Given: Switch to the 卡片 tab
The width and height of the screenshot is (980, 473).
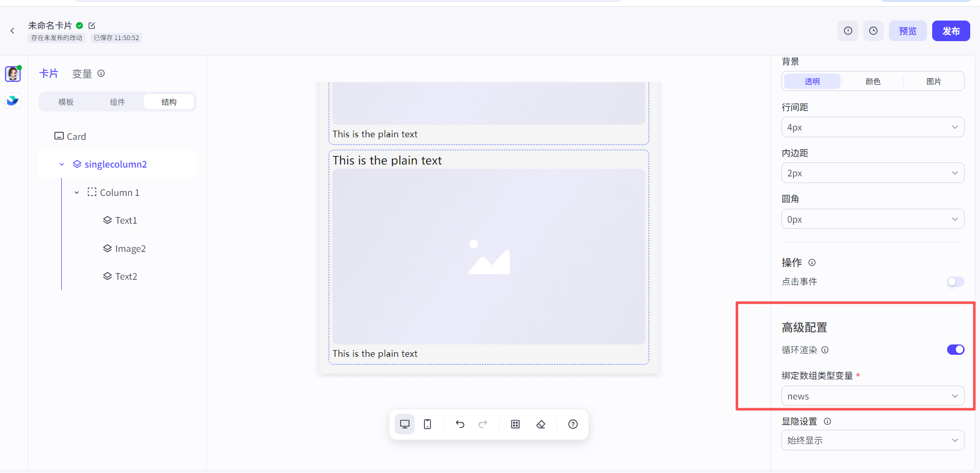Looking at the screenshot, I should [49, 74].
